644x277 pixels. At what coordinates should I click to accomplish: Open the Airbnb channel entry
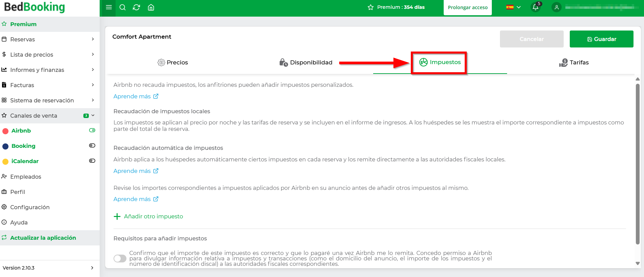(21, 131)
